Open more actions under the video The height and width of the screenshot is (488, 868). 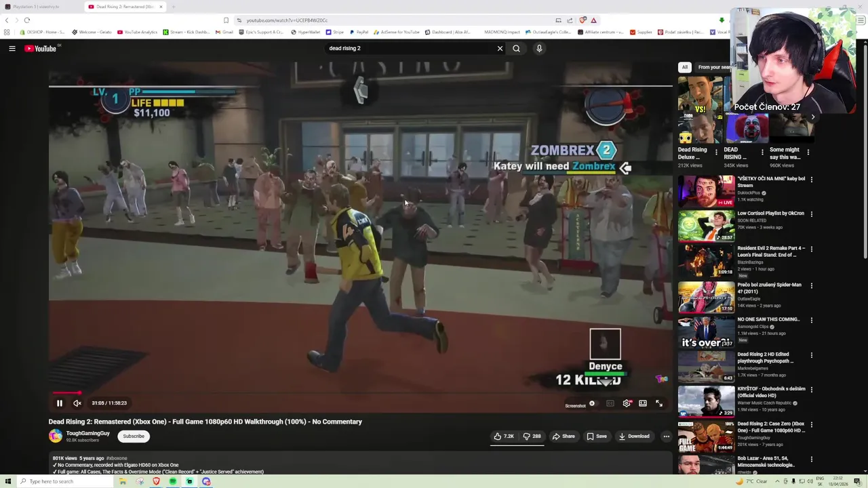pyautogui.click(x=666, y=436)
